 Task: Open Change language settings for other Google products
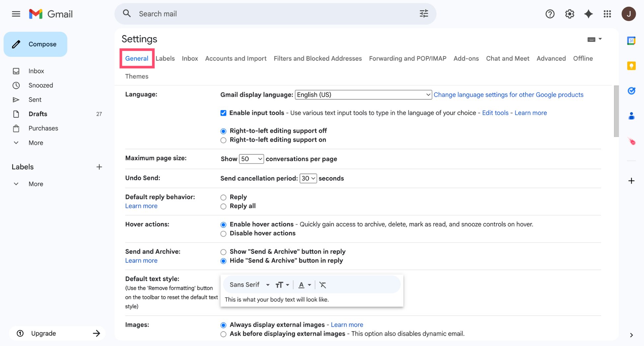(508, 95)
